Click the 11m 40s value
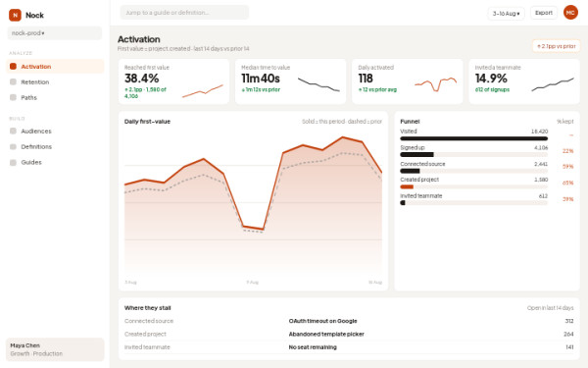The image size is (588, 368). [x=261, y=79]
